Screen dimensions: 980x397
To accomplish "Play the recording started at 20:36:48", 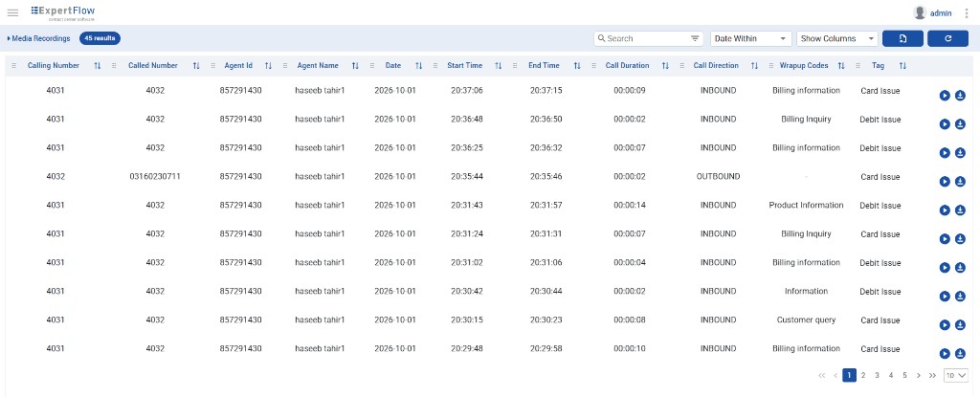I will point(945,124).
